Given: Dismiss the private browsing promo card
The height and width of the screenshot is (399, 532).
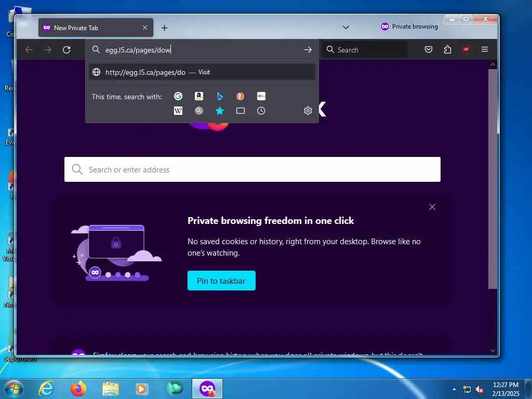Looking at the screenshot, I should click(432, 207).
